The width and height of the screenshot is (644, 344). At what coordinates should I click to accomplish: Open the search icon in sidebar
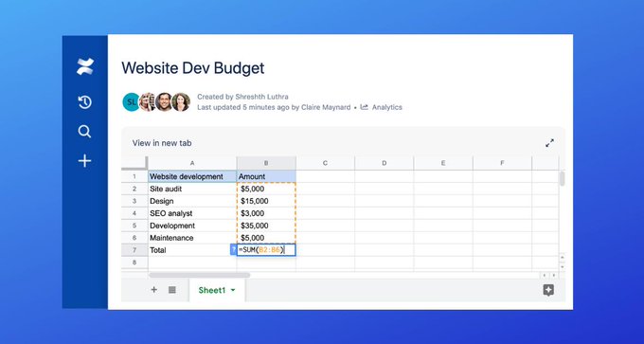coord(84,132)
